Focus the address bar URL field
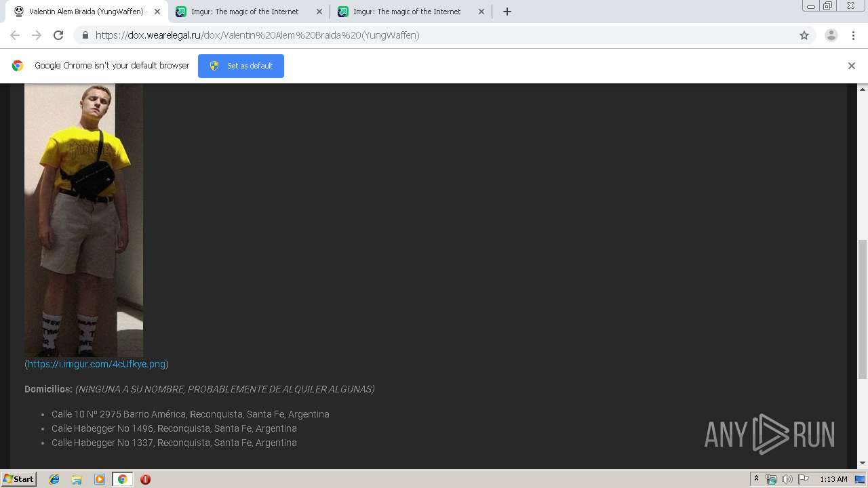The height and width of the screenshot is (488, 868). coord(441,35)
